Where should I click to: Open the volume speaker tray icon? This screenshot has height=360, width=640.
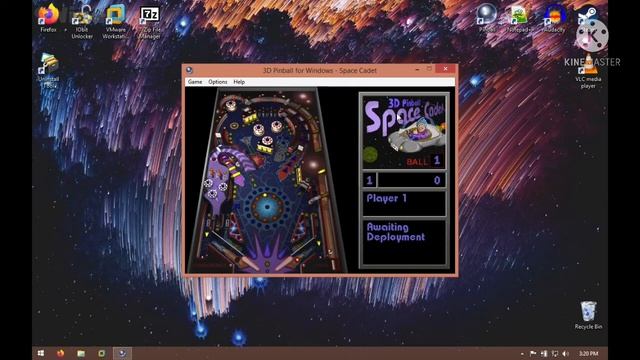click(565, 353)
